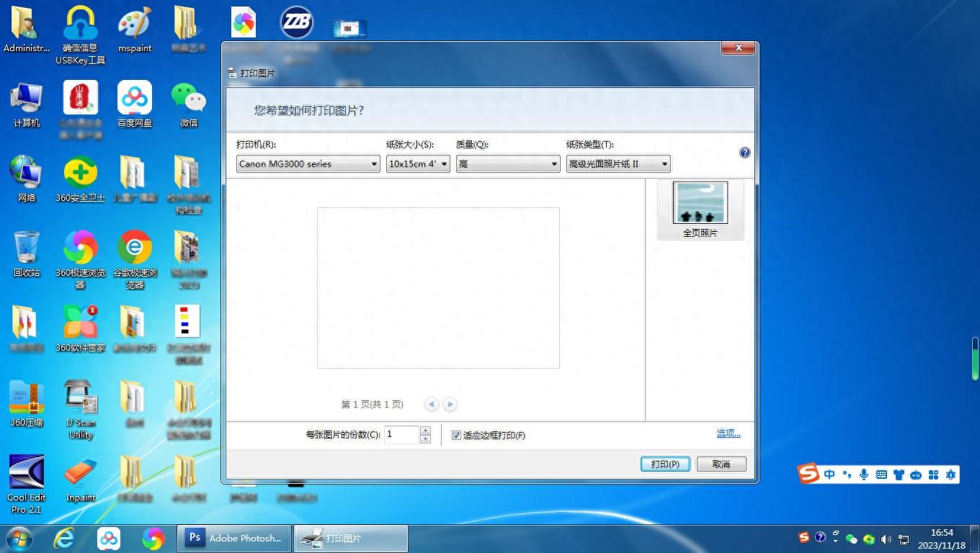980x553 pixels.
Task: Switch Sogou input to English mode
Action: point(829,475)
